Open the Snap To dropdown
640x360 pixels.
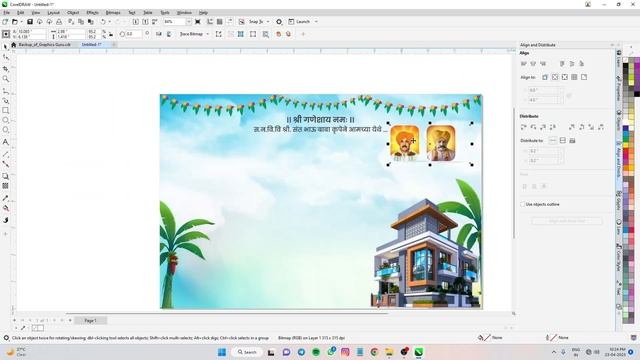click(x=268, y=22)
